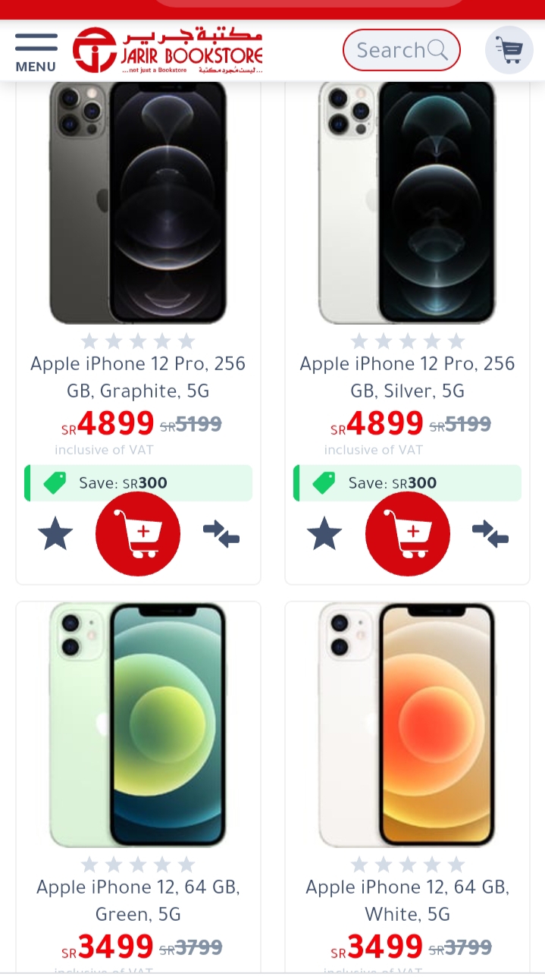Screen dimensions: 545x980
Task: Focus the Search field
Action: [x=402, y=50]
